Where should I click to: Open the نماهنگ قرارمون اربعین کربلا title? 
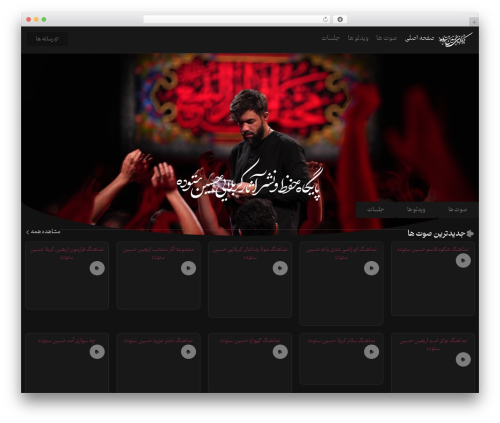[67, 253]
